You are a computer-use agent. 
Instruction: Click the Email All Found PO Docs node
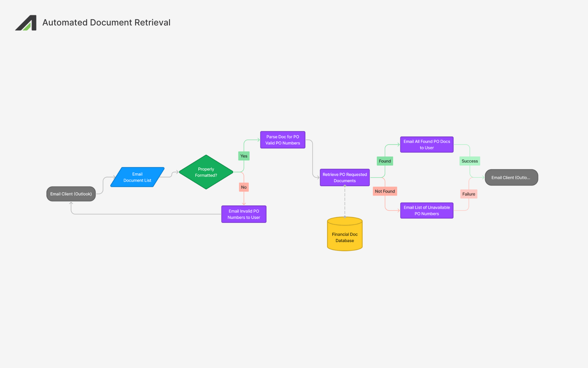(426, 144)
